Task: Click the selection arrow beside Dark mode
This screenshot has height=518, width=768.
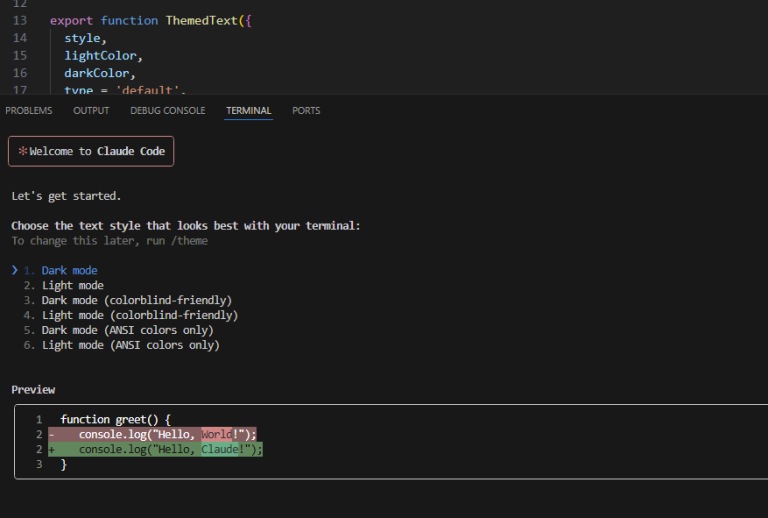Action: point(15,270)
